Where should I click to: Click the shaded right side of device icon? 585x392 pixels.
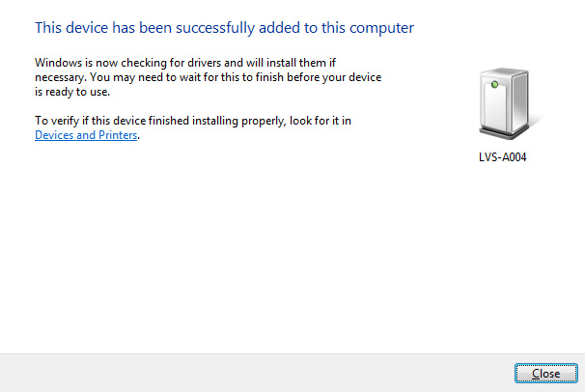click(x=520, y=100)
